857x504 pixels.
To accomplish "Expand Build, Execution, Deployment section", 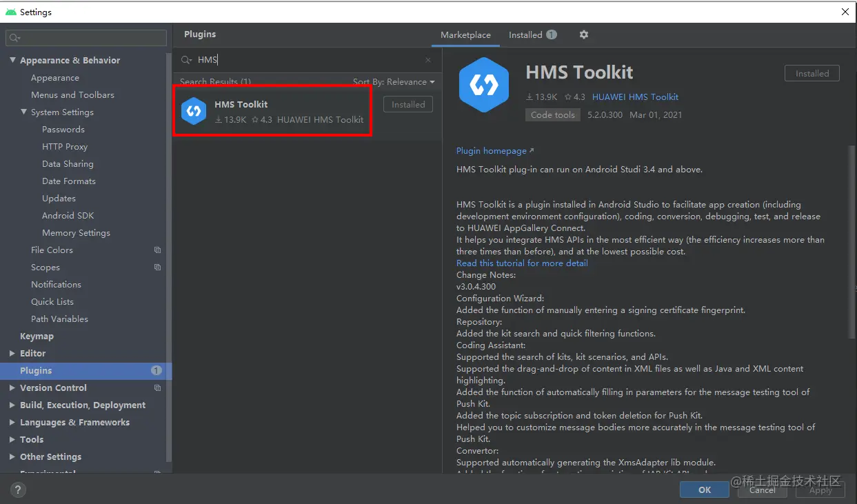I will click(x=12, y=405).
